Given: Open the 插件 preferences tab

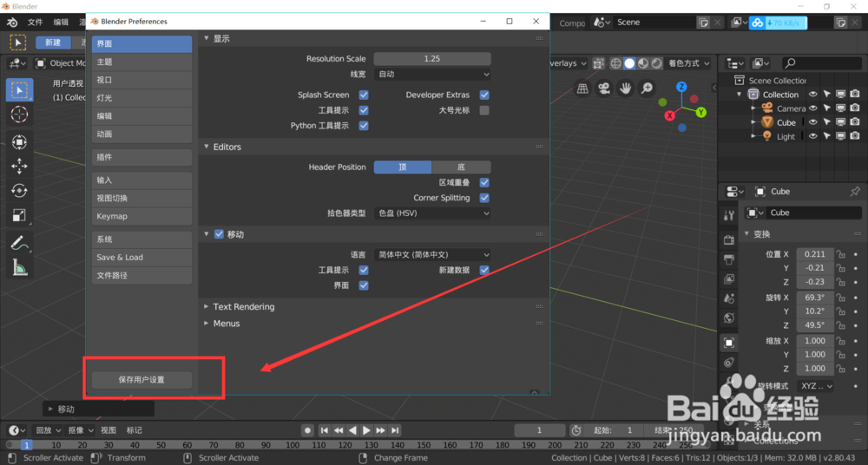Looking at the screenshot, I should pyautogui.click(x=141, y=157).
